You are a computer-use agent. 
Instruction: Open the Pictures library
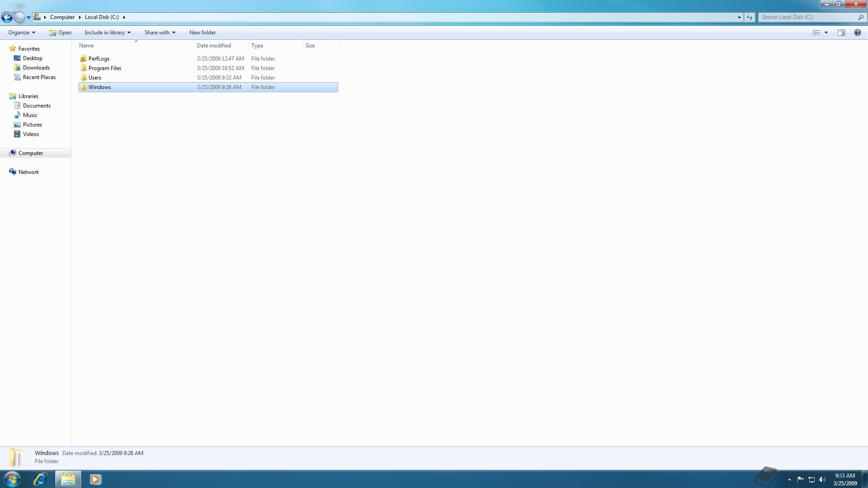tap(33, 125)
